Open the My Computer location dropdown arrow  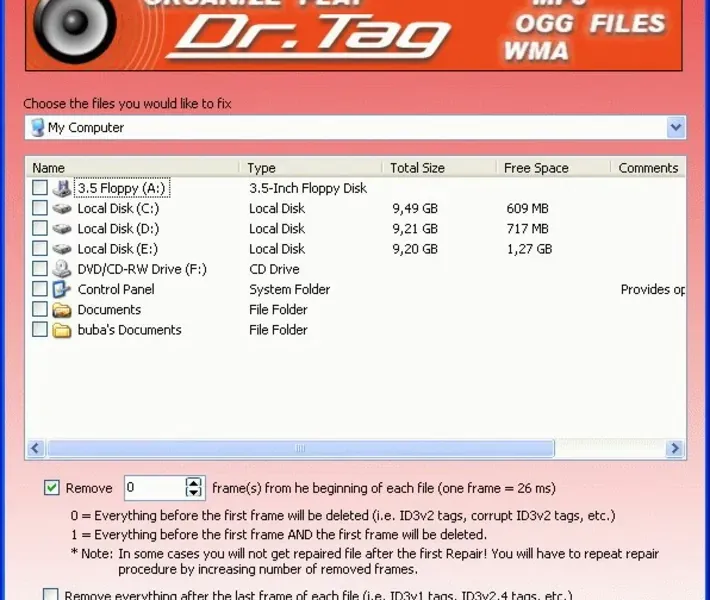[x=676, y=128]
